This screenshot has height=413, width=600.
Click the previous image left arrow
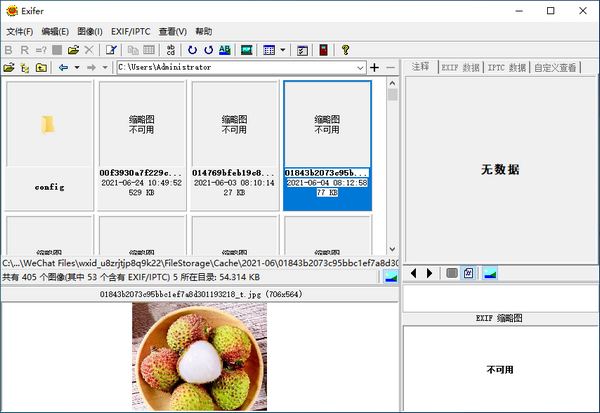(413, 273)
